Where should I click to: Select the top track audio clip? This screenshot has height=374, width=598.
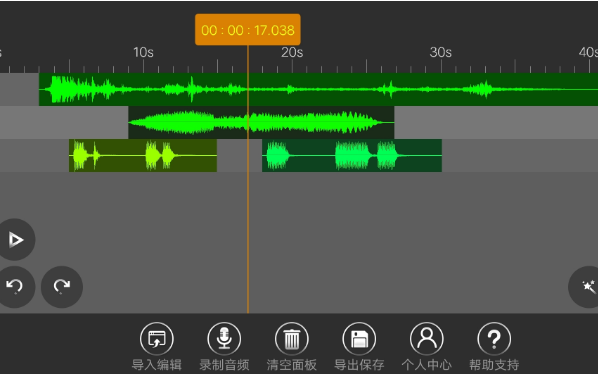[318, 89]
